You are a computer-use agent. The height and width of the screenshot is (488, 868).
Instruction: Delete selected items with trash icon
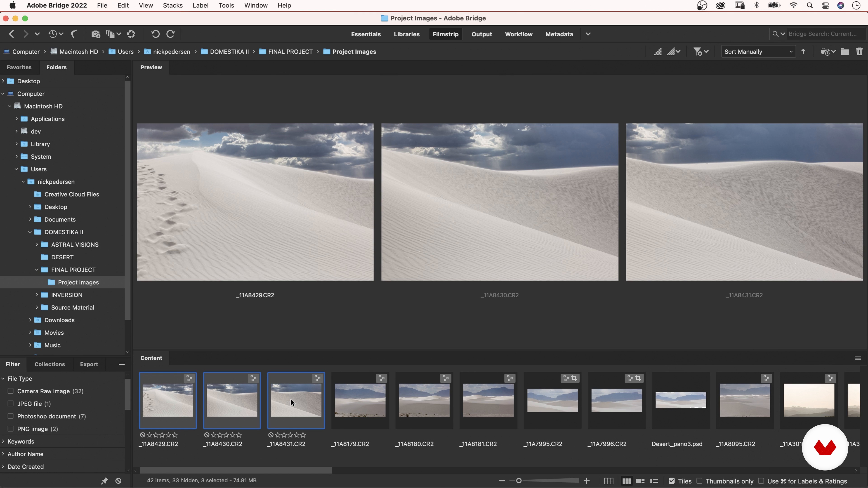pyautogui.click(x=859, y=52)
